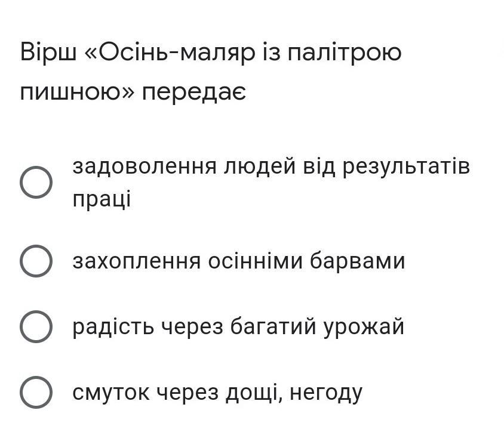Click the word 'праці' in the first option
Image resolution: width=504 pixels, height=438 pixels.
[x=102, y=199]
